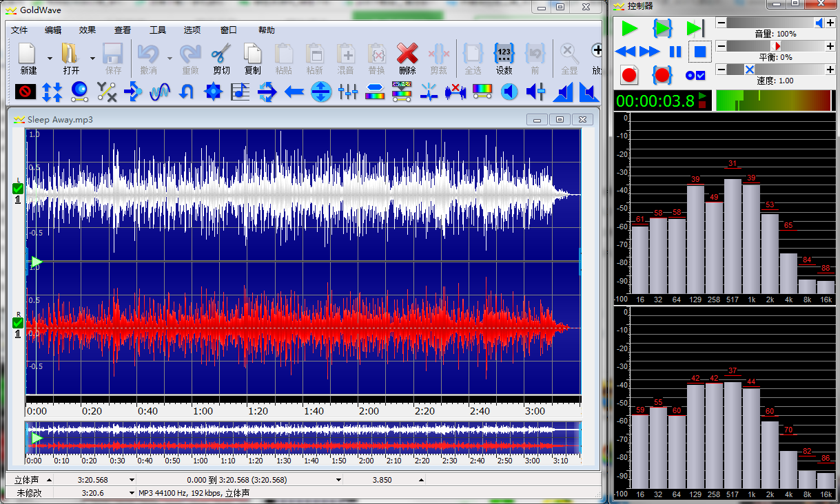Toggle the left channel green checkbox
Screen dimensions: 840x504
18,189
